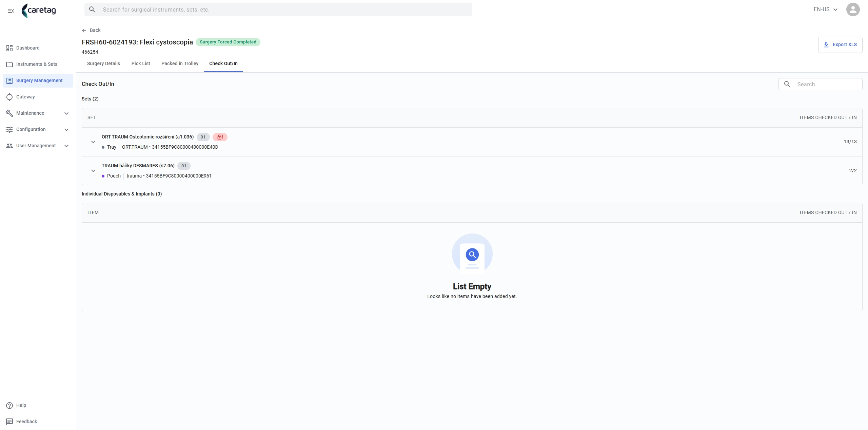The width and height of the screenshot is (868, 430).
Task: Collapse the sidebar menu icon
Action: click(x=11, y=11)
